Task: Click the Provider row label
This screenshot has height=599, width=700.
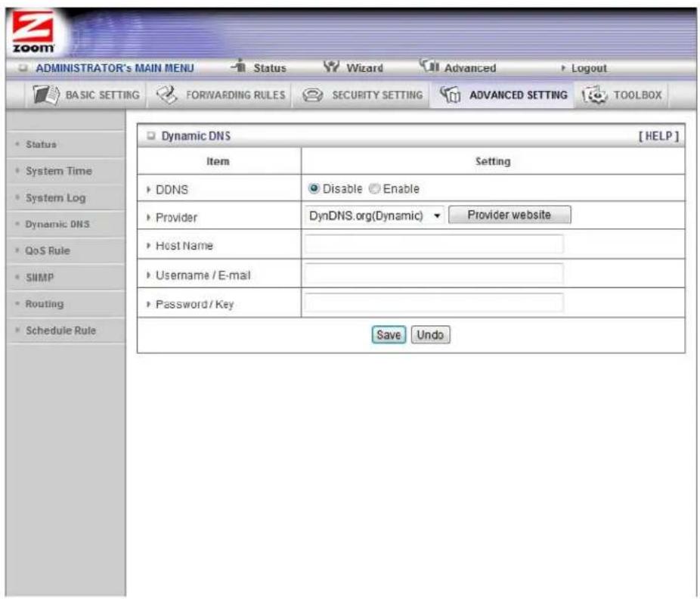Action: (176, 218)
